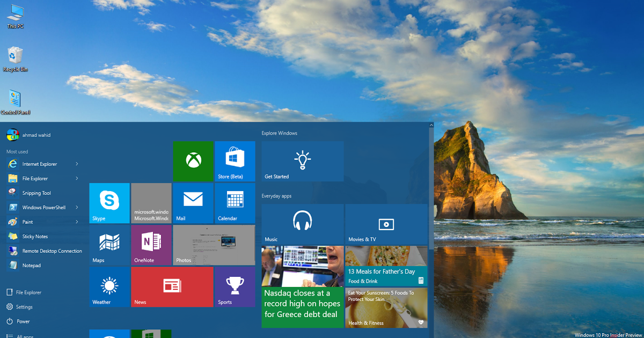Viewport: 644px width, 338px height.
Task: Check the Weather tile
Action: [109, 287]
